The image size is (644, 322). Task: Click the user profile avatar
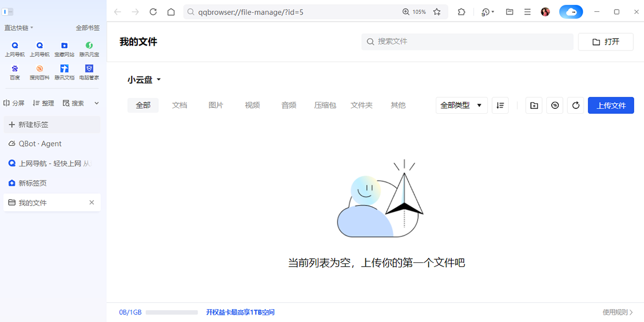click(545, 12)
